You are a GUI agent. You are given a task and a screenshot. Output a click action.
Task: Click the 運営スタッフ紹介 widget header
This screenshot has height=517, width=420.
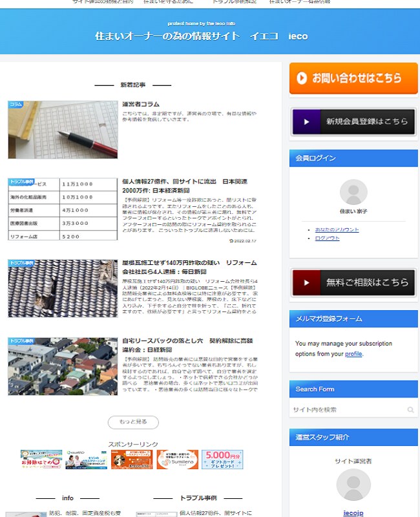click(x=353, y=438)
